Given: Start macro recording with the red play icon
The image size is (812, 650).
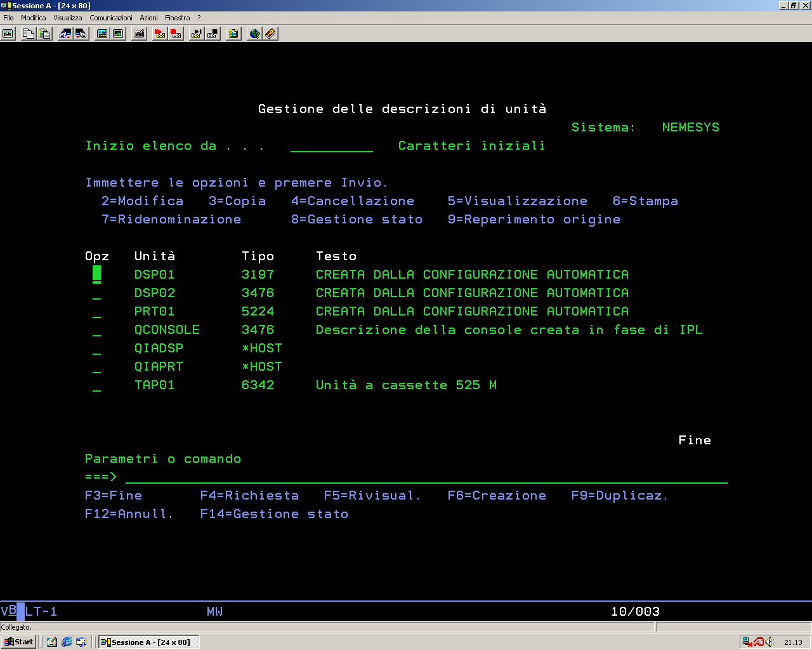Looking at the screenshot, I should tap(160, 34).
